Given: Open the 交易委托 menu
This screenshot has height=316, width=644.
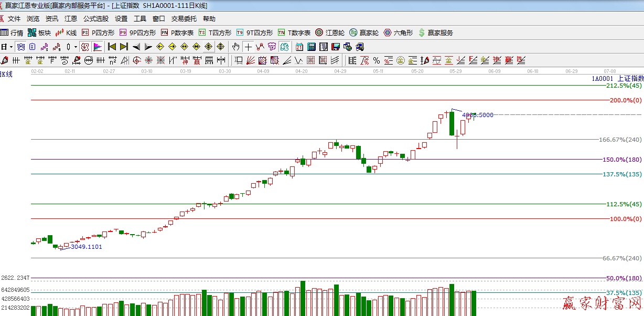Looking at the screenshot, I should pyautogui.click(x=184, y=19).
